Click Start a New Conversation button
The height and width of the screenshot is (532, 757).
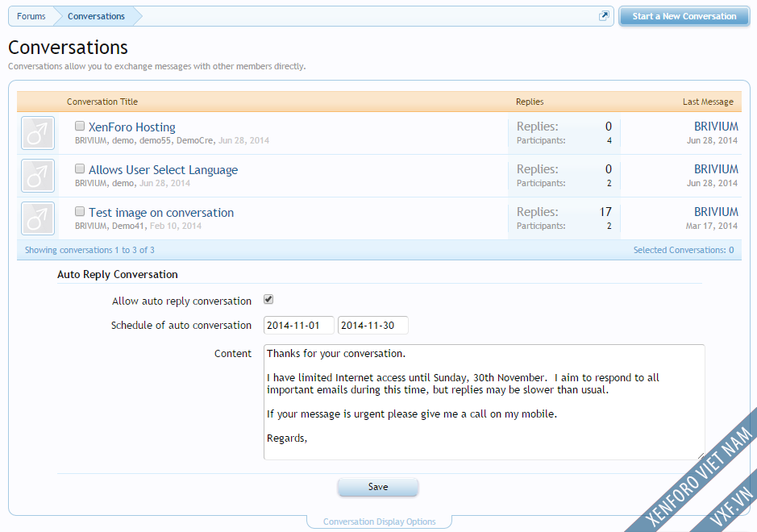coord(684,16)
